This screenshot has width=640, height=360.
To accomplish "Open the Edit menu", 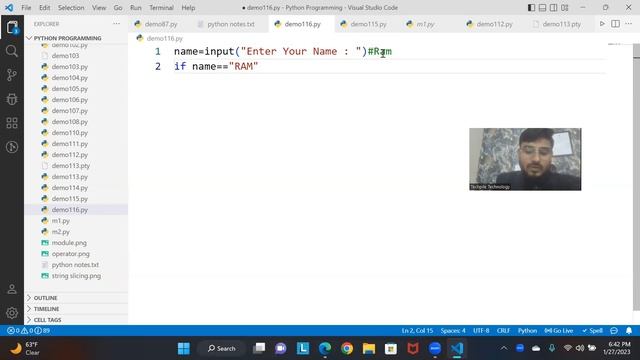I will [x=44, y=8].
